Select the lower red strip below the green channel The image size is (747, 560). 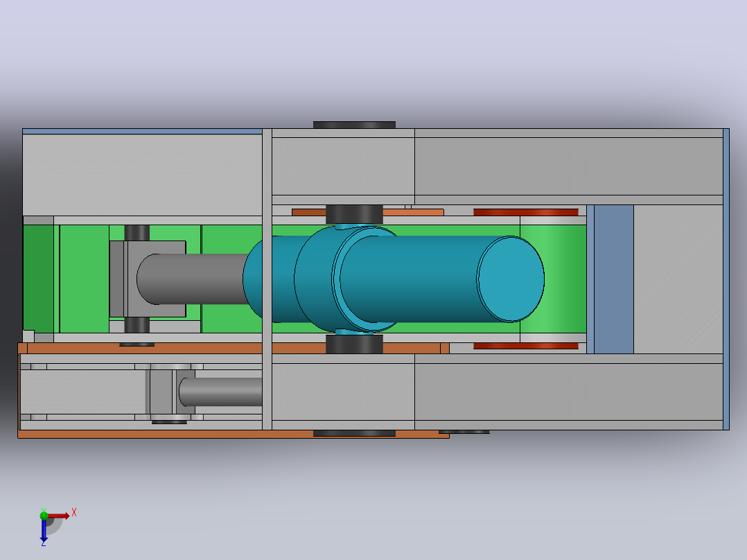[x=526, y=346]
